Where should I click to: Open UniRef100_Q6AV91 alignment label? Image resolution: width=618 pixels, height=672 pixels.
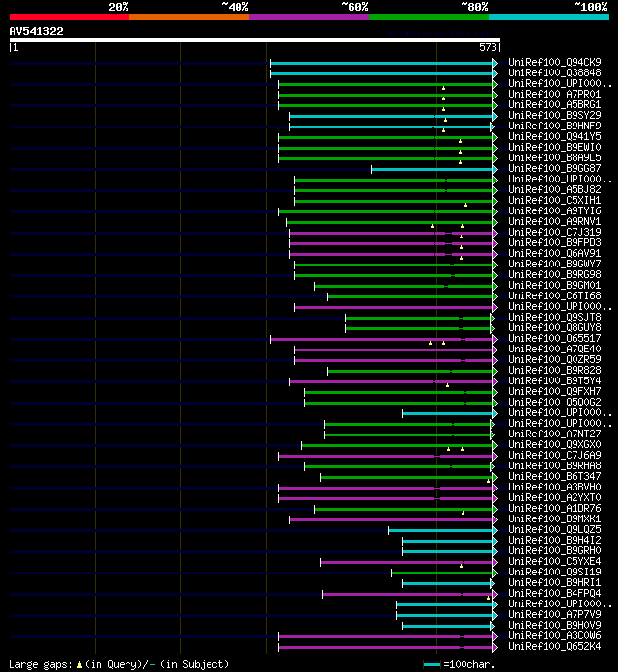(x=554, y=253)
